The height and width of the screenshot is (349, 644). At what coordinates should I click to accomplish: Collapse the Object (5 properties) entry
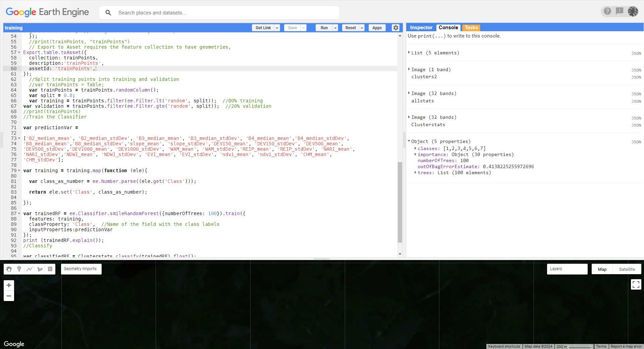click(x=409, y=141)
